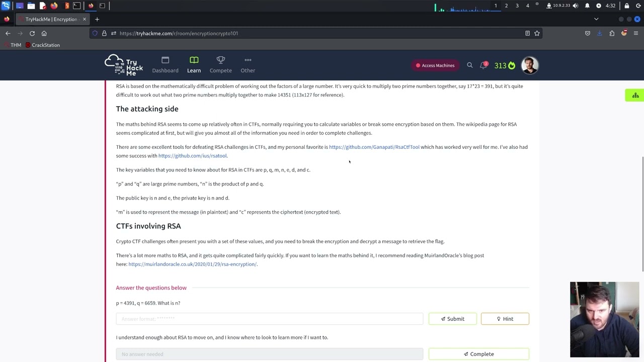This screenshot has height=362, width=644.
Task: Reload the current page
Action: point(32,33)
